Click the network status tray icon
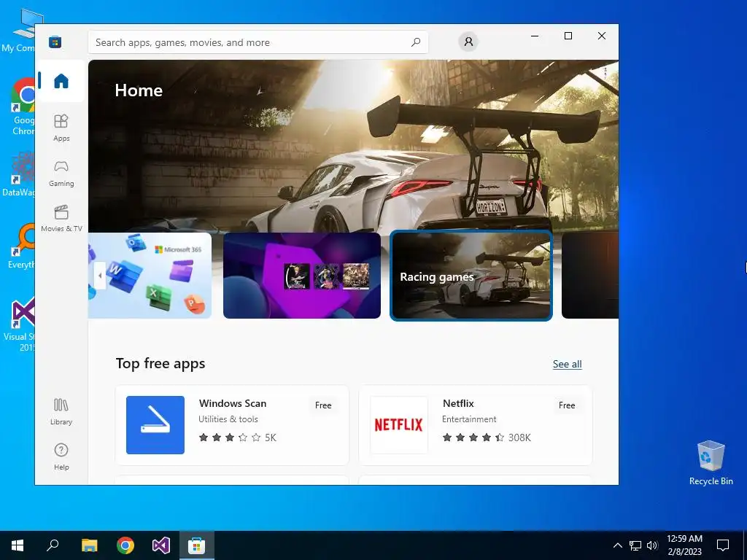 [635, 545]
